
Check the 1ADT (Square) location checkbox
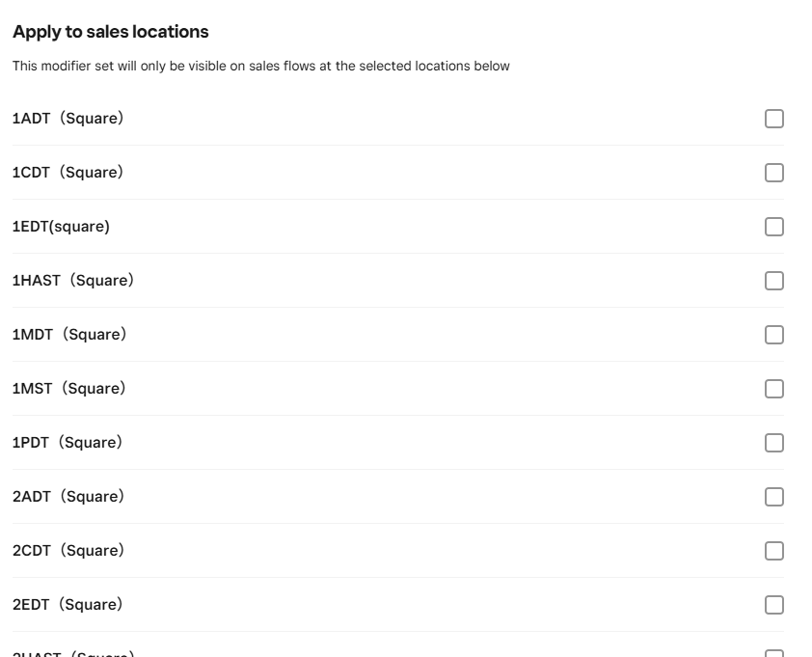tap(773, 119)
